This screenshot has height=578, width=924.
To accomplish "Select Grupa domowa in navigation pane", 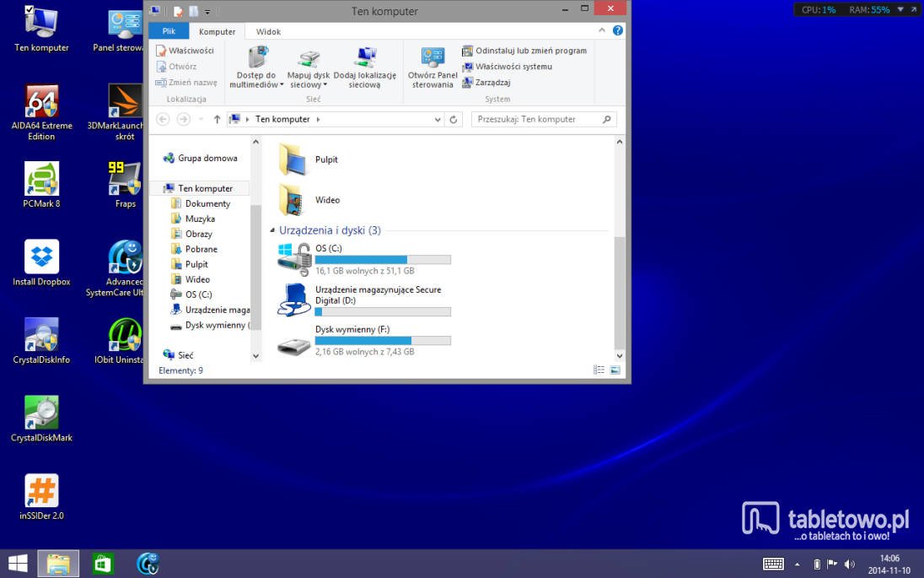I will pos(201,158).
